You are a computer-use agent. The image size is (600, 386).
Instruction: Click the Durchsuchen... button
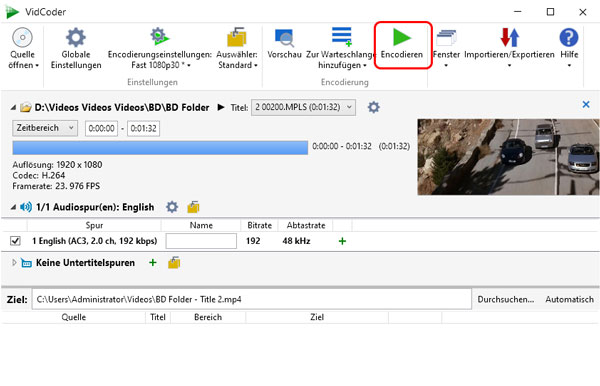coord(505,299)
